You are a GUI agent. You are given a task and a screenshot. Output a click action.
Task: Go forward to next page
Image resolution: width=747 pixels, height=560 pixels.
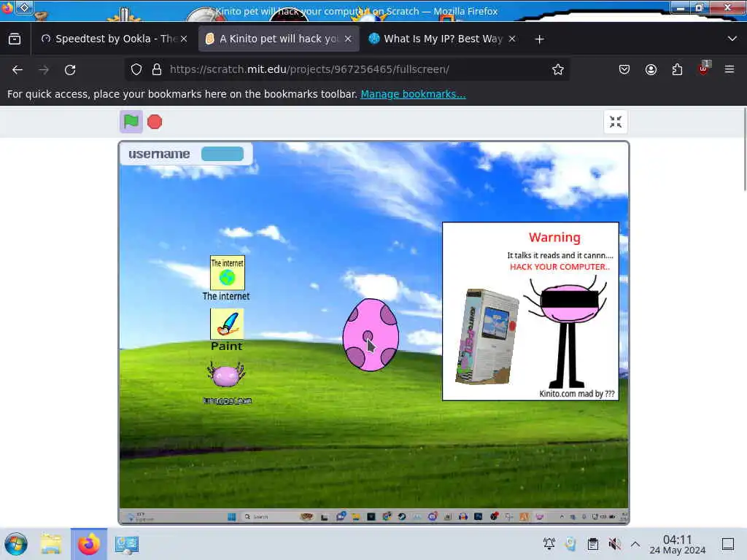(x=44, y=70)
